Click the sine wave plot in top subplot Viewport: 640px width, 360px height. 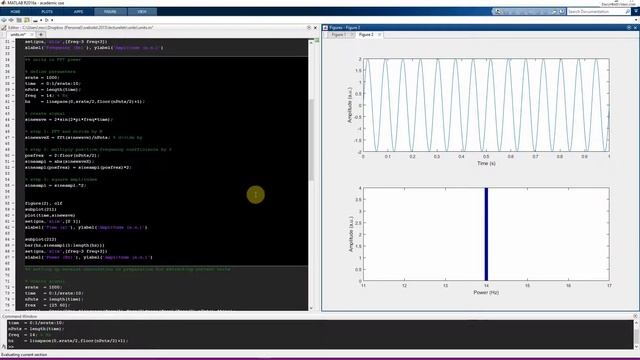click(x=486, y=105)
